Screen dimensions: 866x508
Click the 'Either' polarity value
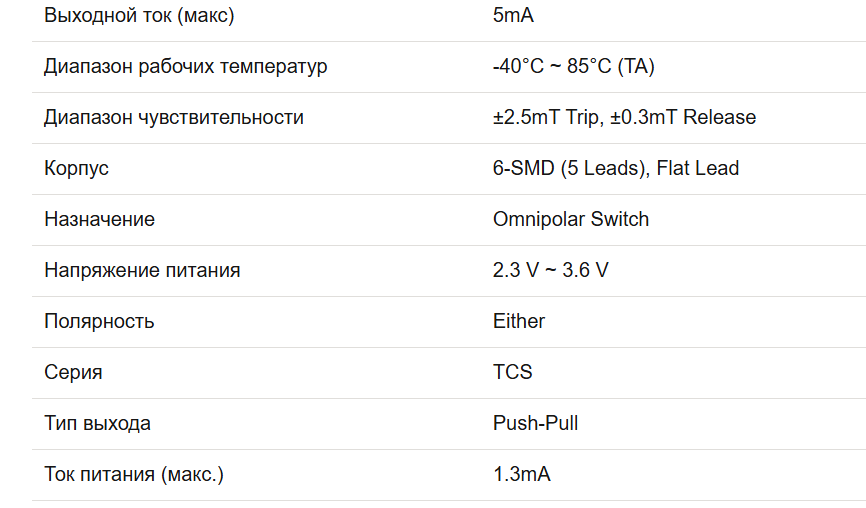519,322
